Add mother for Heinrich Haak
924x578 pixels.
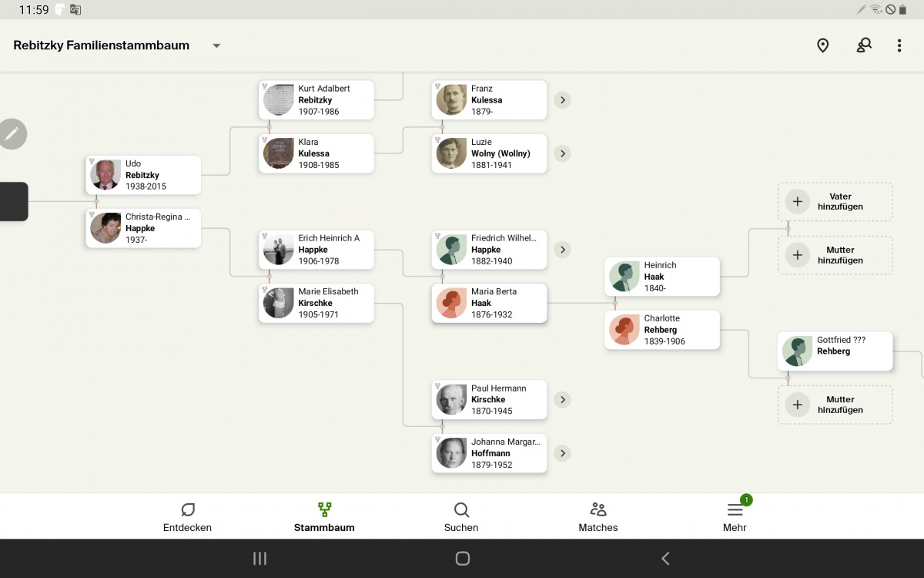(798, 255)
